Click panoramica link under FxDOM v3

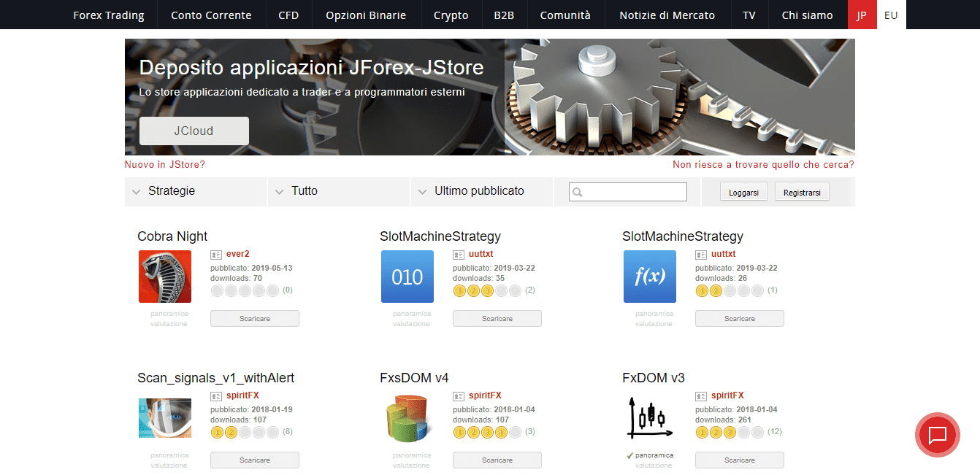tap(654, 455)
